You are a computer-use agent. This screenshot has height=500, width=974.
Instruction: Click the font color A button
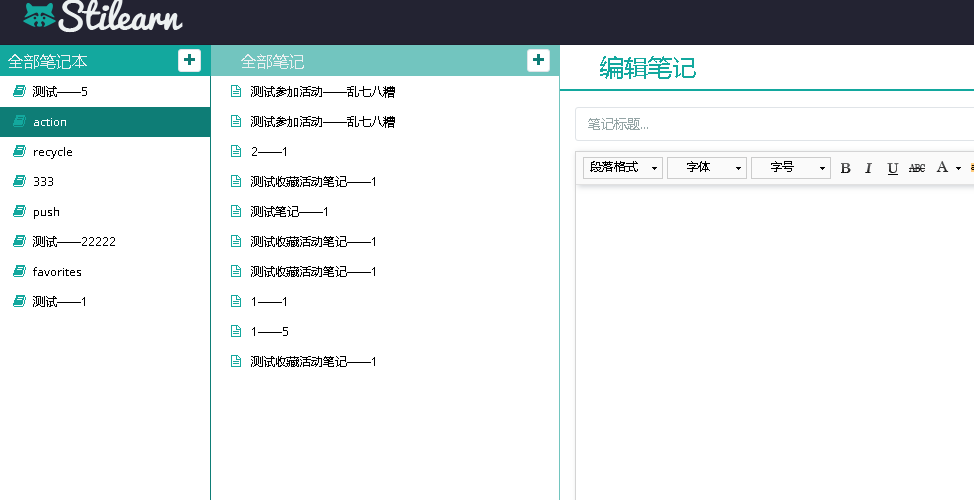pos(942,167)
